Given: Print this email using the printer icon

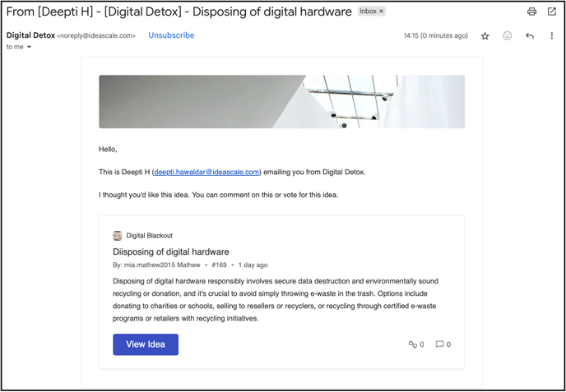Looking at the screenshot, I should 531,12.
